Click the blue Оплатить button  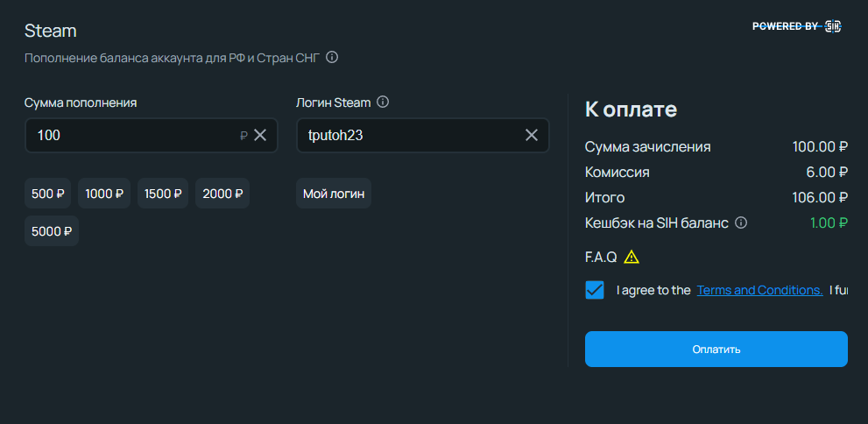(x=716, y=350)
